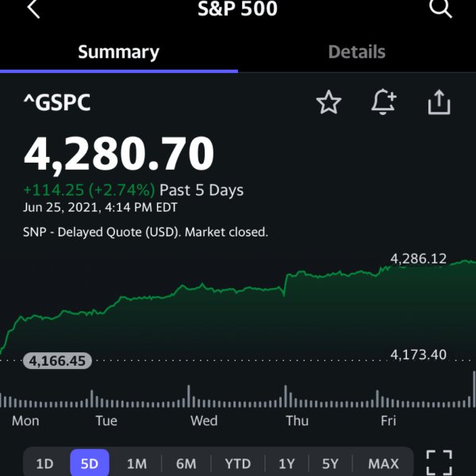The width and height of the screenshot is (476, 476).
Task: Show the MAX chart range
Action: tap(383, 463)
